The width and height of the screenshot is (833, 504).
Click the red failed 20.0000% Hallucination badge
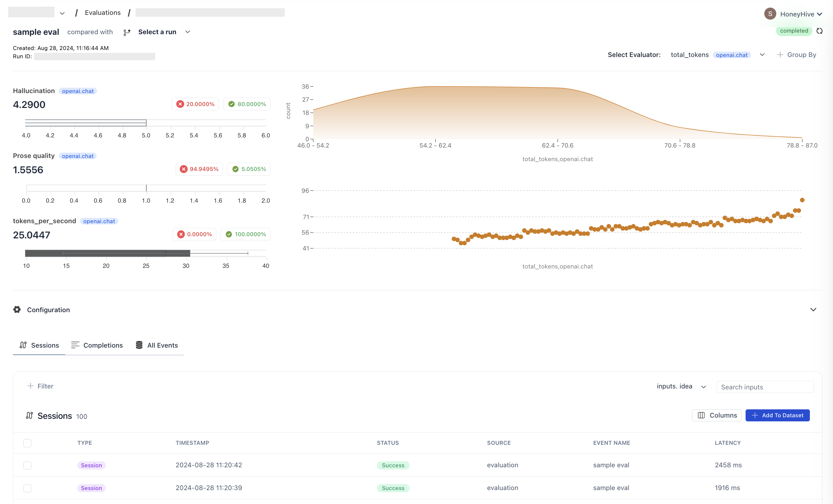tap(195, 104)
